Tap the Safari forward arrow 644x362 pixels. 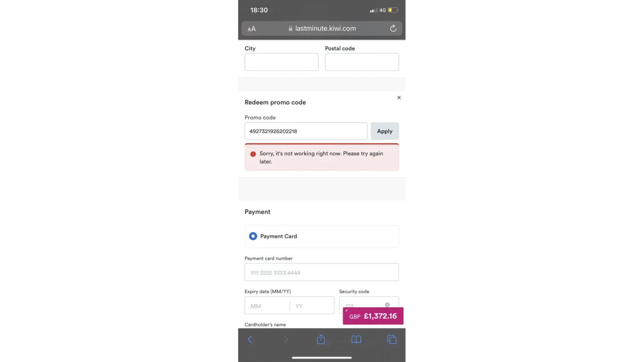click(286, 339)
